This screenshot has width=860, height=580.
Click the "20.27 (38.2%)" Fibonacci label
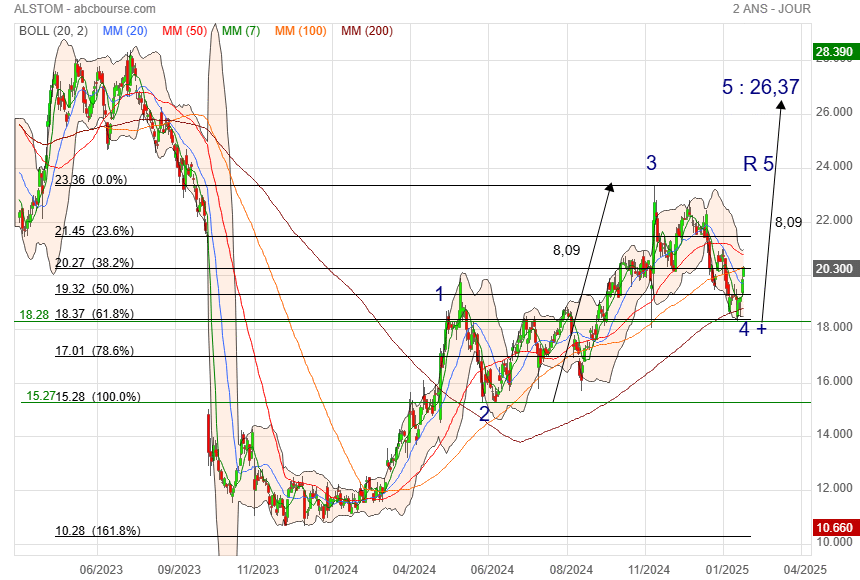click(94, 263)
